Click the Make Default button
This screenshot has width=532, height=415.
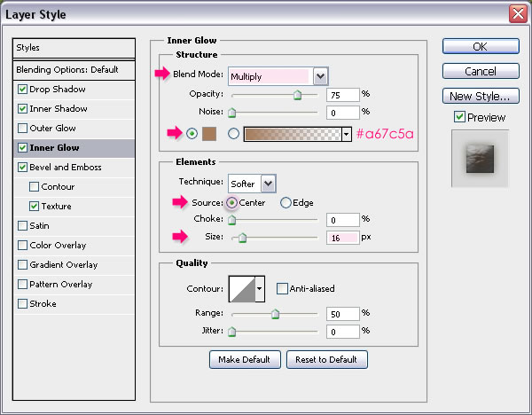click(x=245, y=359)
